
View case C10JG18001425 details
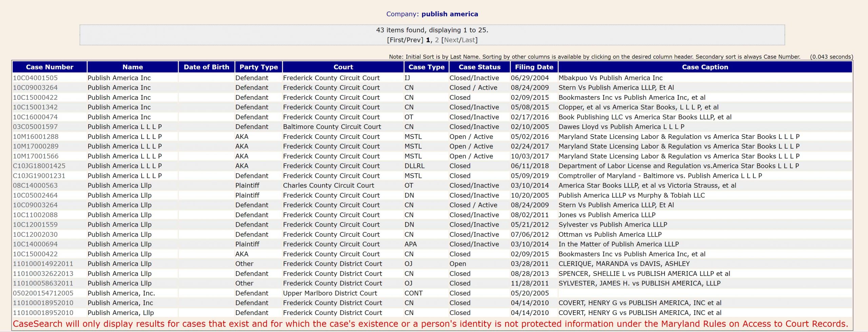(x=39, y=166)
